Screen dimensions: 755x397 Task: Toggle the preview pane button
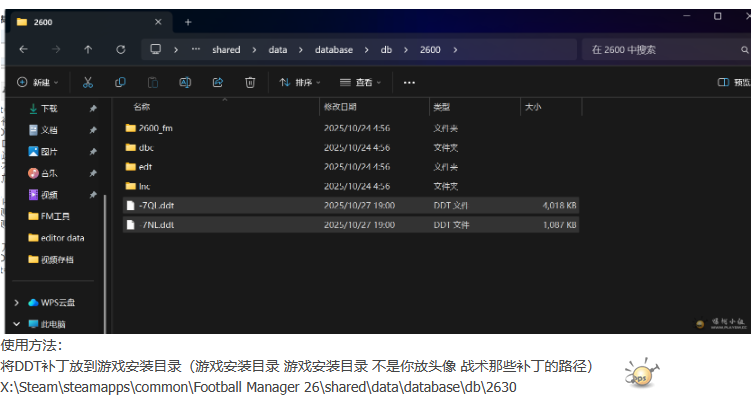733,82
